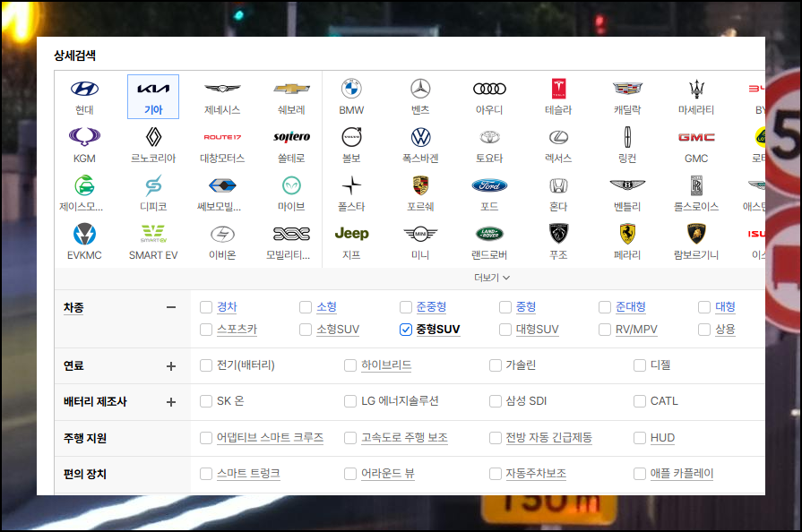Tick the 어라운드 뷰 option
The width and height of the screenshot is (802, 532).
[350, 474]
